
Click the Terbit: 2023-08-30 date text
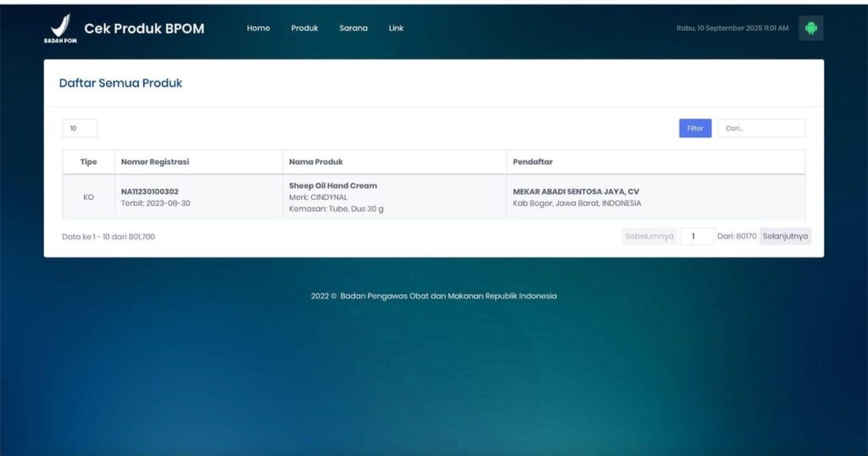coord(156,203)
